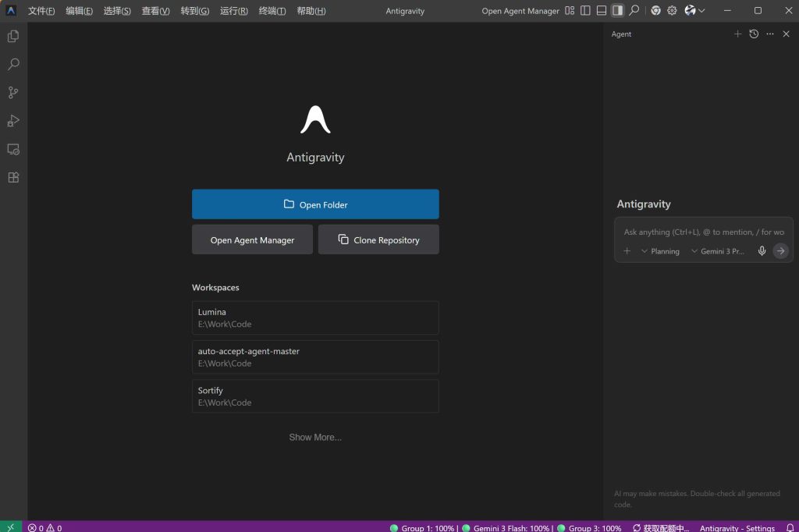Click inside the Ask anything input field
Viewport: 799px width, 532px height.
701,232
